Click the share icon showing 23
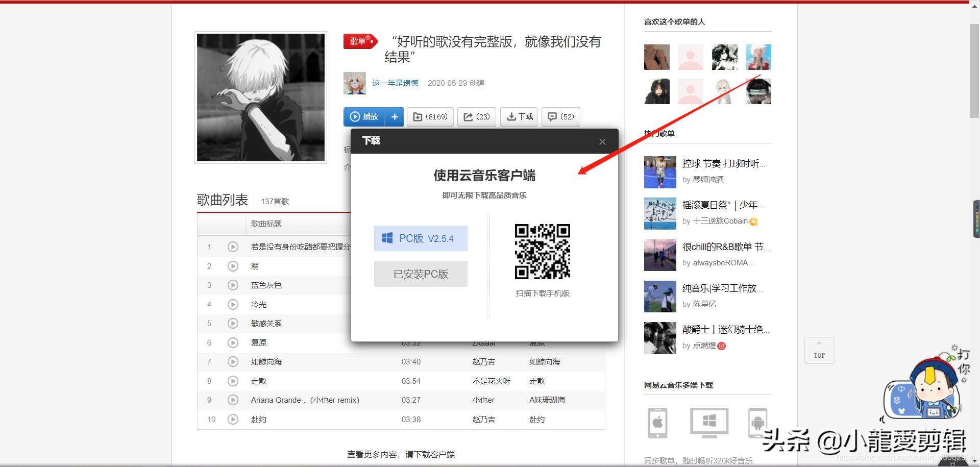Image resolution: width=980 pixels, height=467 pixels. [476, 117]
